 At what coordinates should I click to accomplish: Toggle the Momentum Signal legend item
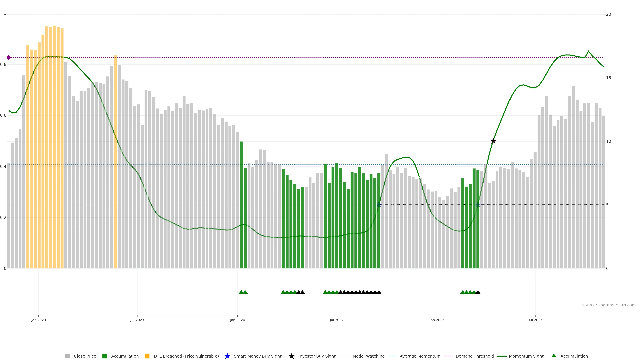point(527,356)
